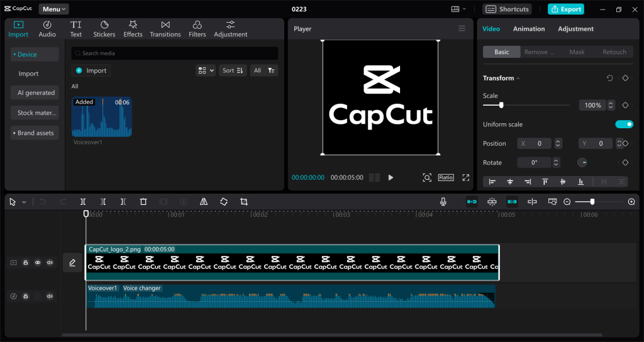
Task: Open the Transitions tab
Action: (165, 29)
